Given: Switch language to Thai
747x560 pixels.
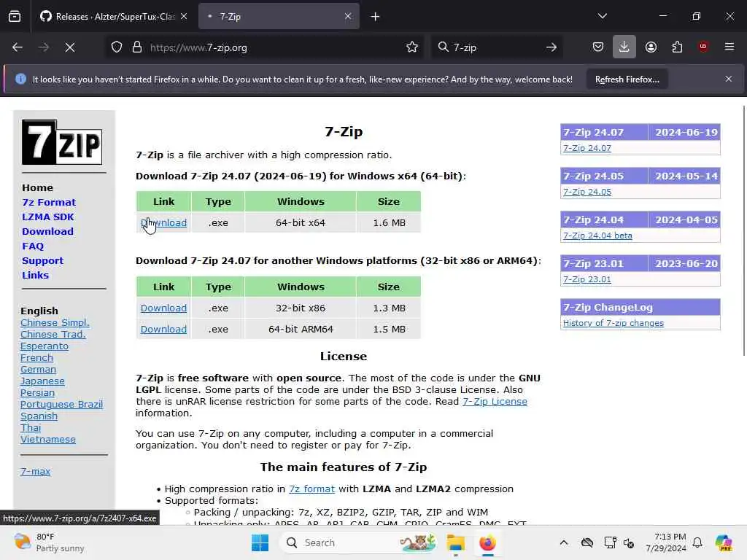Looking at the screenshot, I should click(31, 427).
